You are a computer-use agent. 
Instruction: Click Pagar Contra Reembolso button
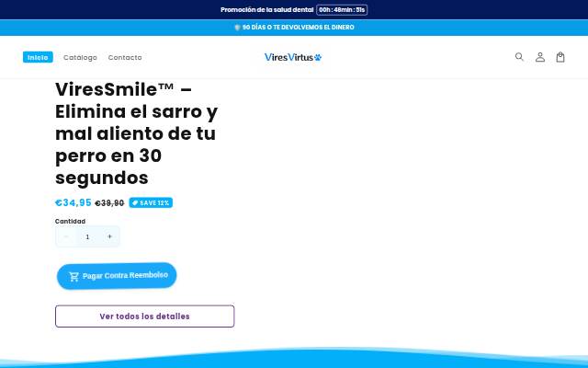pos(117,276)
